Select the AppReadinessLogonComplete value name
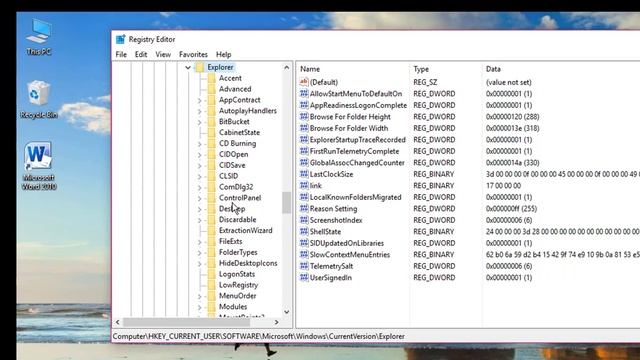640x360 pixels. click(x=358, y=105)
